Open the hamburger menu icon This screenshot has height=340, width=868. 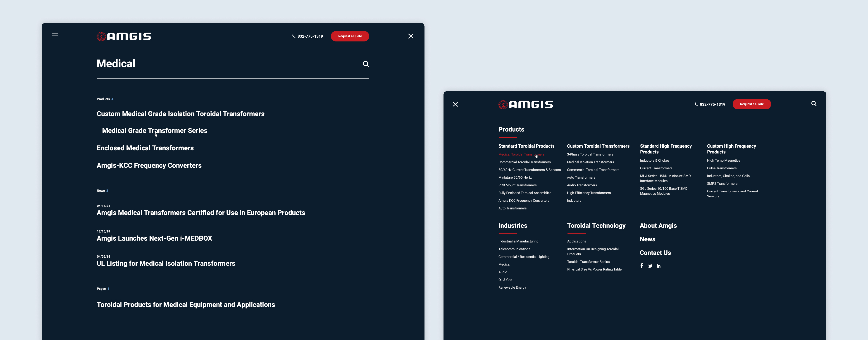click(55, 36)
